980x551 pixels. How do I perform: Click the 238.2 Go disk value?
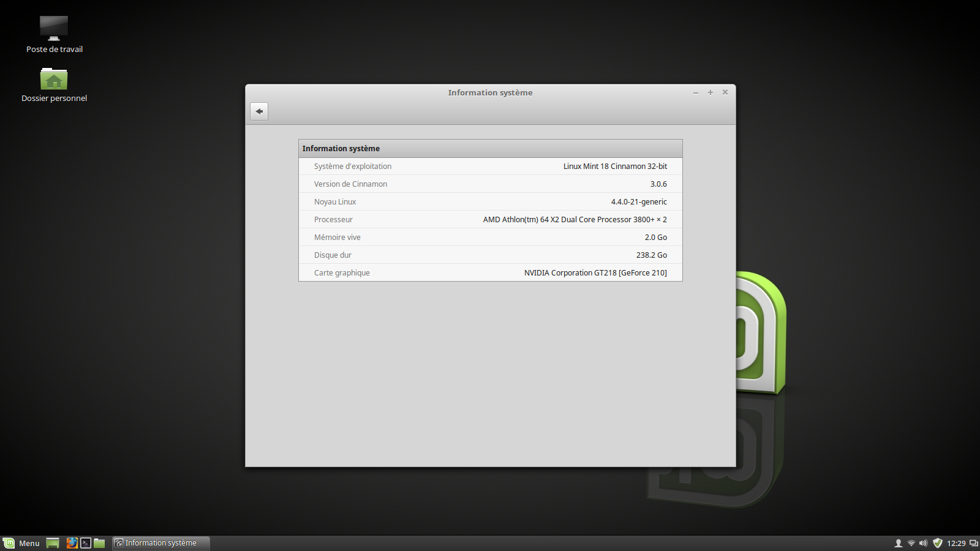click(x=651, y=255)
